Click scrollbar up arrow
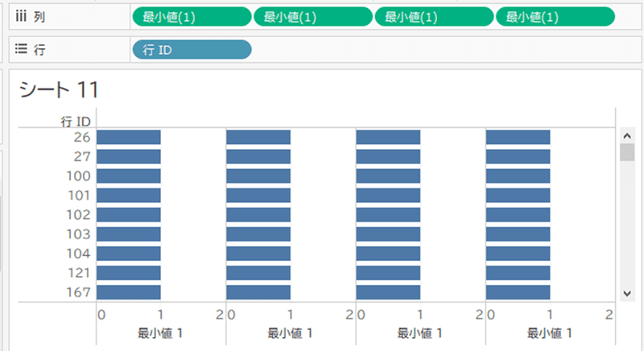The height and width of the screenshot is (351, 644). (627, 135)
